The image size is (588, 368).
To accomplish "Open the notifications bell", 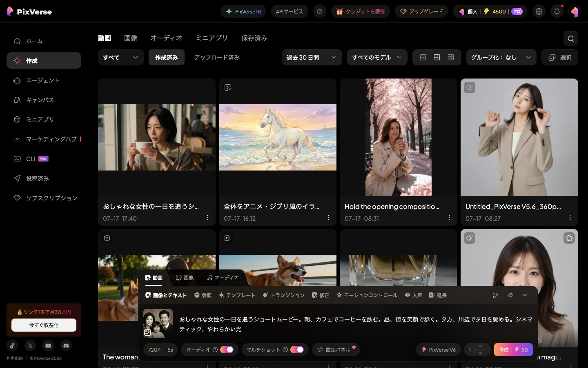I will [x=557, y=11].
